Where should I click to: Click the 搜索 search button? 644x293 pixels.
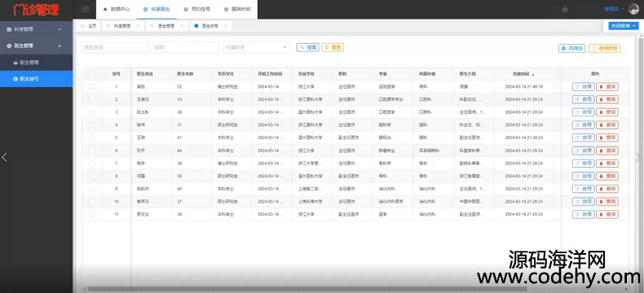[x=308, y=47]
